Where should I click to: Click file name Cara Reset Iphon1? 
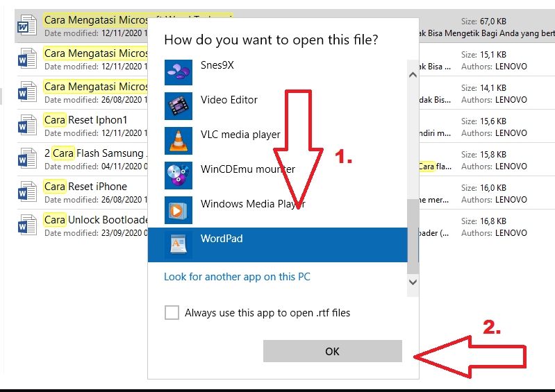click(x=85, y=120)
